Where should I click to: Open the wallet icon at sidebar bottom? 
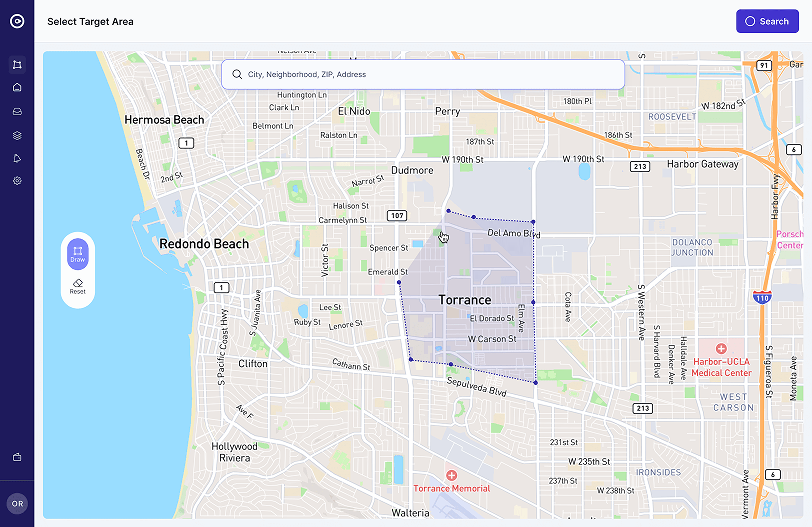(x=17, y=457)
